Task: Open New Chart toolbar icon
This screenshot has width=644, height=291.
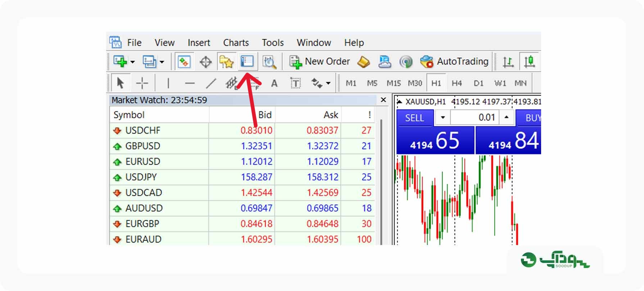Action: [x=121, y=61]
